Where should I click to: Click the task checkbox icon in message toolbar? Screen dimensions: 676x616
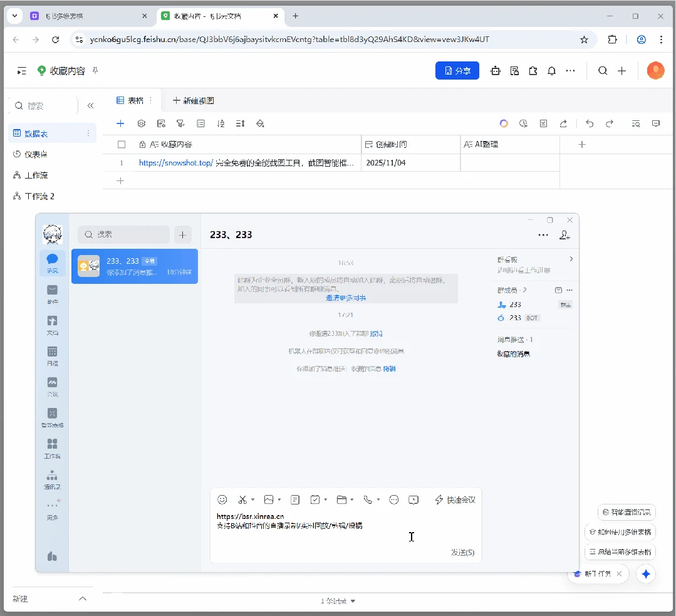tap(315, 499)
